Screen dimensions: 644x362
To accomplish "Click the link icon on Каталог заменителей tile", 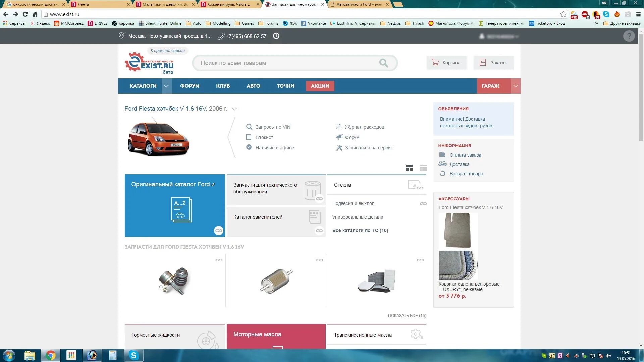I will 319,231.
